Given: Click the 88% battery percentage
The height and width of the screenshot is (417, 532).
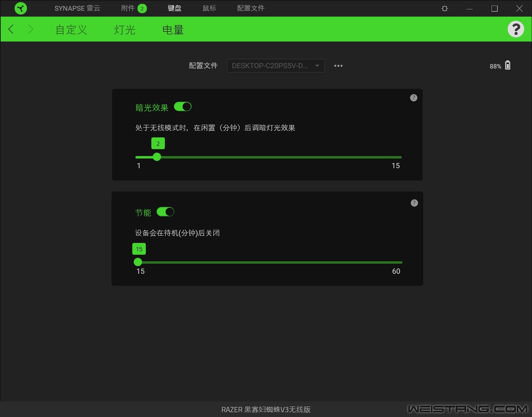Looking at the screenshot, I should (495, 66).
